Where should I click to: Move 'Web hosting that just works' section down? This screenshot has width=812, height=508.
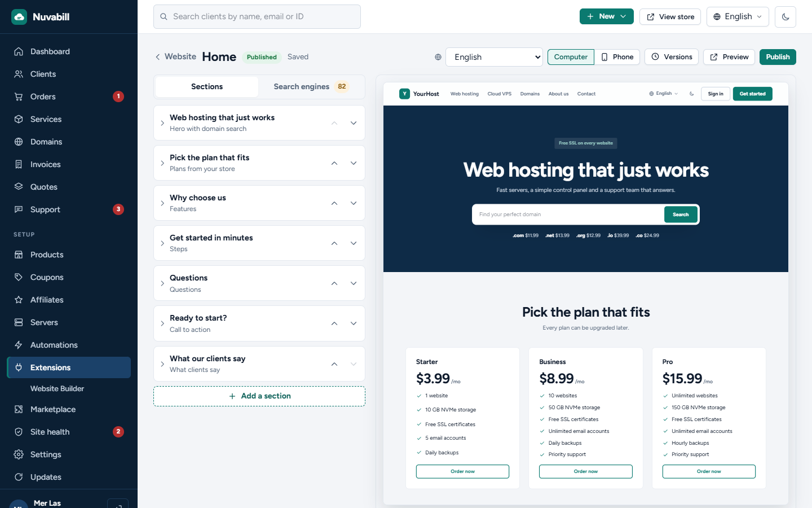(354, 123)
